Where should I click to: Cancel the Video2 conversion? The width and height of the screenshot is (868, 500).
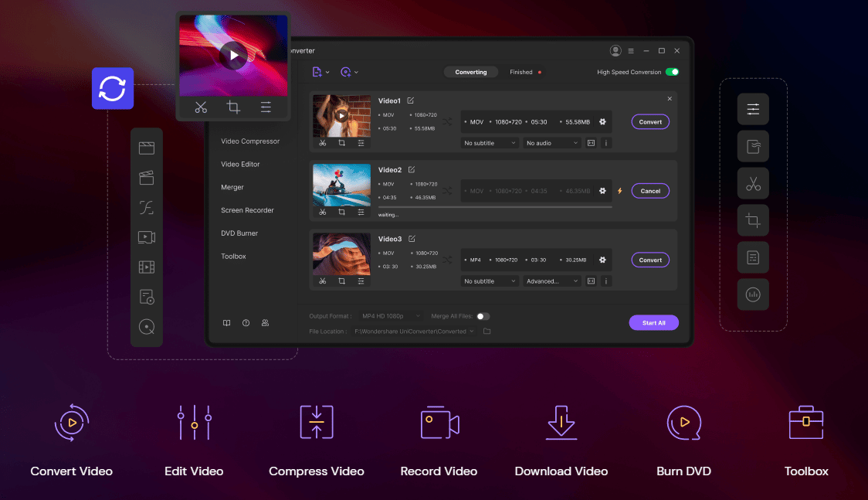point(650,191)
